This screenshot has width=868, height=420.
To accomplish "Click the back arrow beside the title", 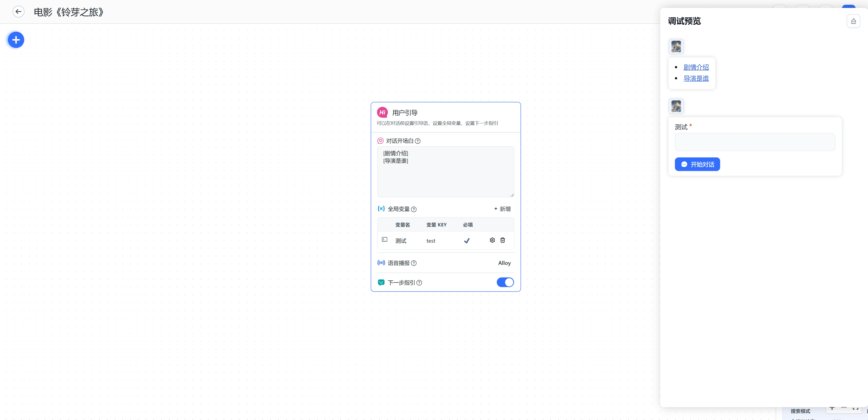I will (x=19, y=12).
